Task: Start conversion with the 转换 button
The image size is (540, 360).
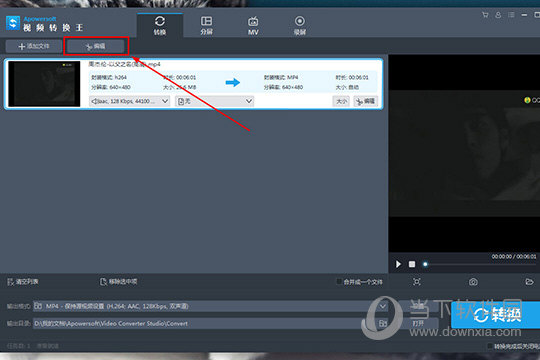Action: [496, 315]
